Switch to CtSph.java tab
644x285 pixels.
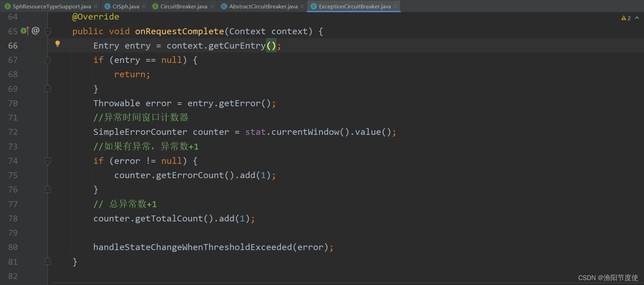[x=126, y=6]
